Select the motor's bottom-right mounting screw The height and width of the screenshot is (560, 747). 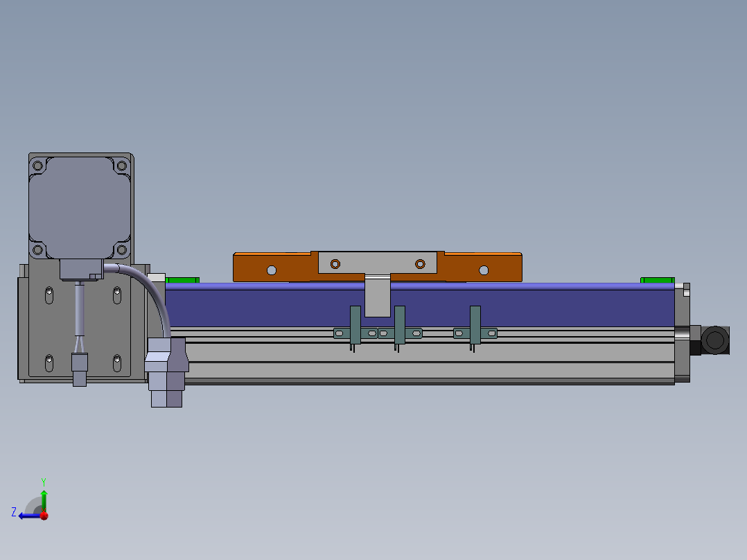pyautogui.click(x=121, y=250)
